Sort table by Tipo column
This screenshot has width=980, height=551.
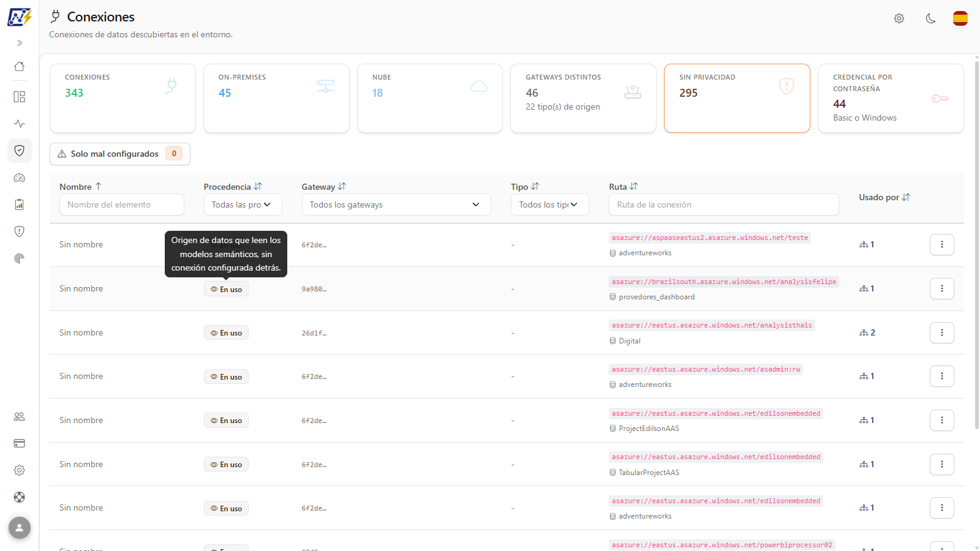click(525, 187)
